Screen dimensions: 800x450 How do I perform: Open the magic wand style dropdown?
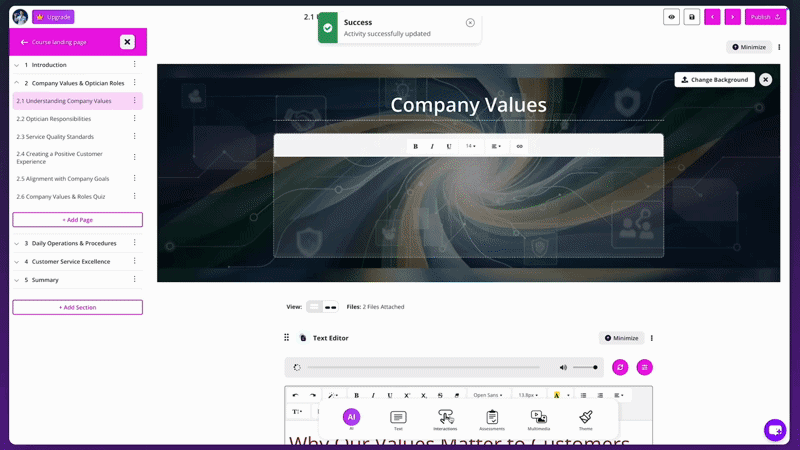(333, 395)
